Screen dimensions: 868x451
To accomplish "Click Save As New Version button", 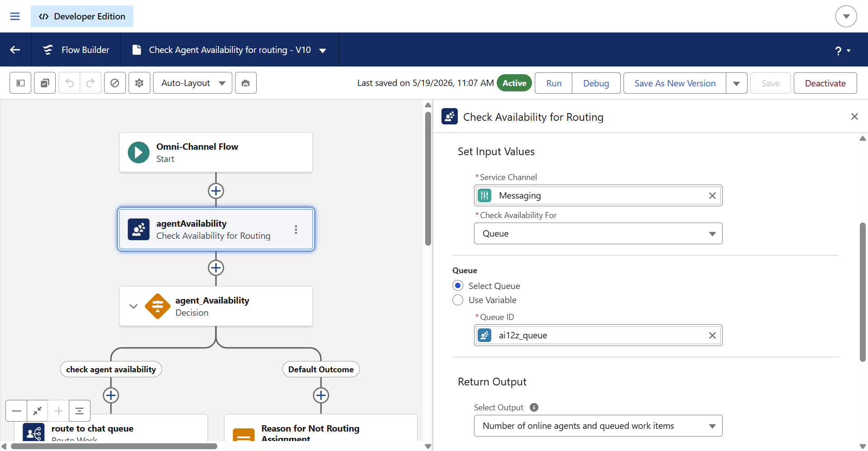I will 675,83.
